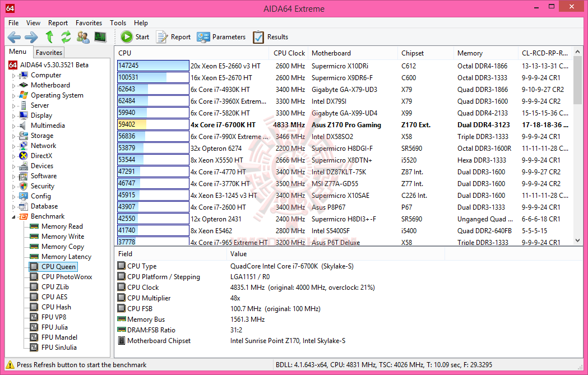Click the Display monitor icon
This screenshot has width=588, height=375.
tap(24, 115)
